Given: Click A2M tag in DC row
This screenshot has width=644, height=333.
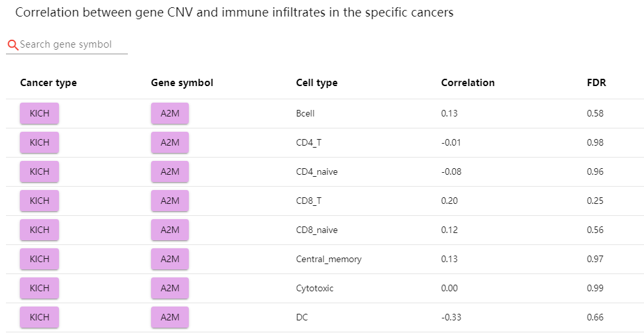Looking at the screenshot, I should coord(170,317).
